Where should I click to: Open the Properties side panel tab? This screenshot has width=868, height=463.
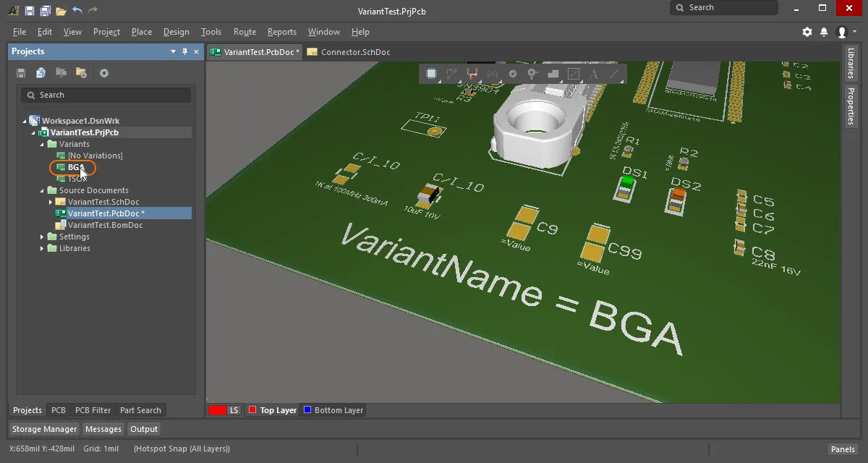(x=851, y=106)
